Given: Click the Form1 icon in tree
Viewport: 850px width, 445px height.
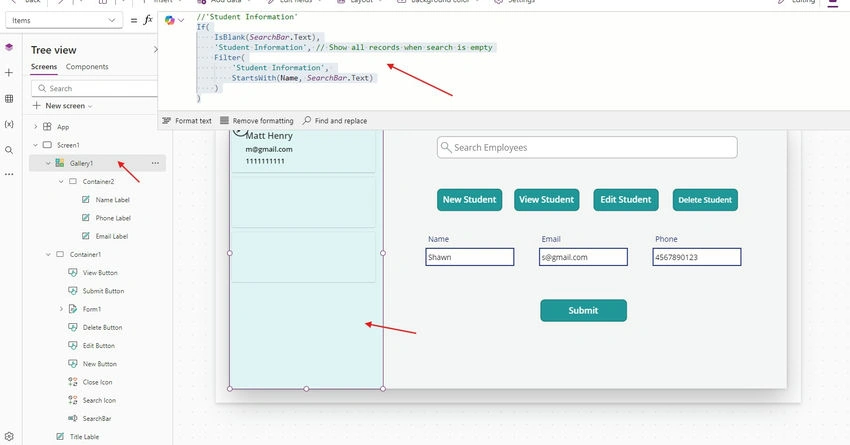Looking at the screenshot, I should pyautogui.click(x=73, y=309).
